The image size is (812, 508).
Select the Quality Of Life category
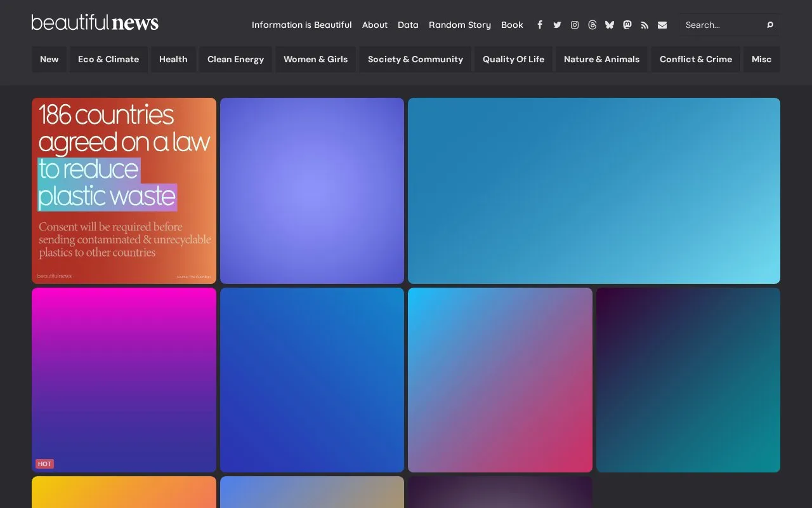pyautogui.click(x=513, y=59)
